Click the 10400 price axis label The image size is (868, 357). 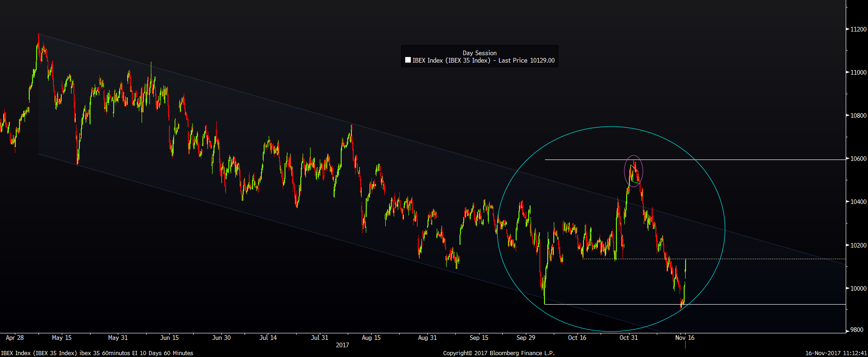(x=858, y=202)
